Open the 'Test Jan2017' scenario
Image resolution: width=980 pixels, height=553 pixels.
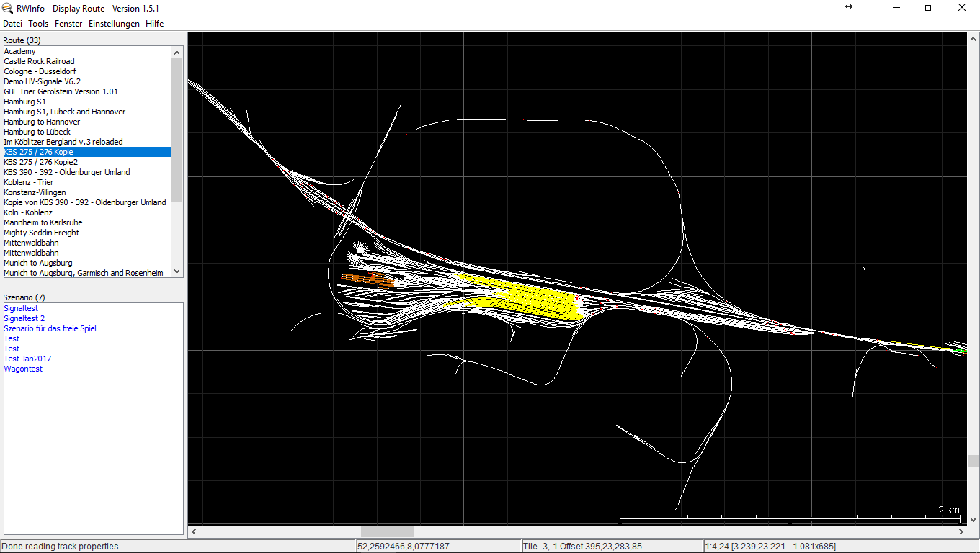(27, 359)
